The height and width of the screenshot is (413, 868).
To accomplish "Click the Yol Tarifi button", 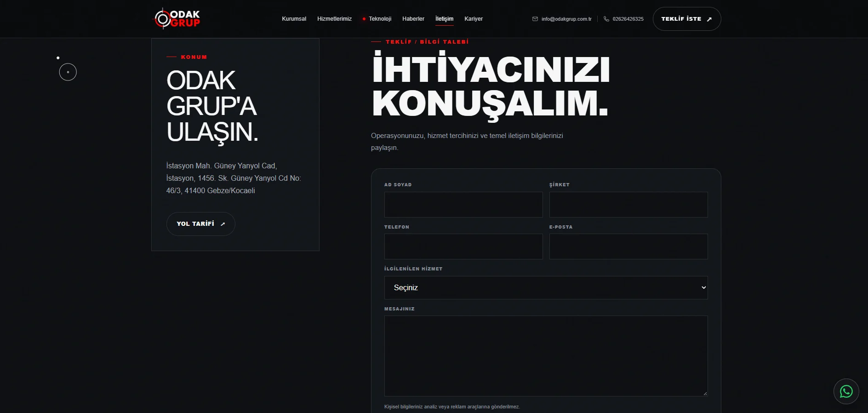I will pyautogui.click(x=200, y=224).
